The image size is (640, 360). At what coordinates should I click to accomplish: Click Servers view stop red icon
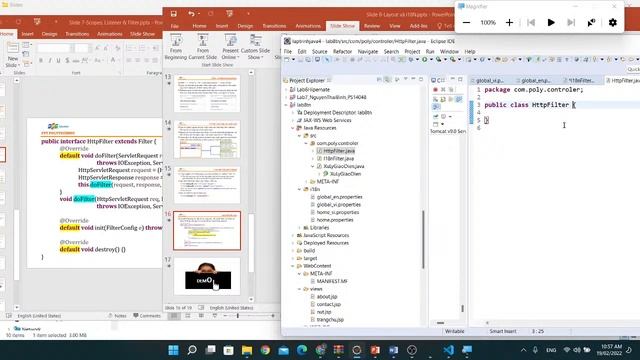click(436, 89)
